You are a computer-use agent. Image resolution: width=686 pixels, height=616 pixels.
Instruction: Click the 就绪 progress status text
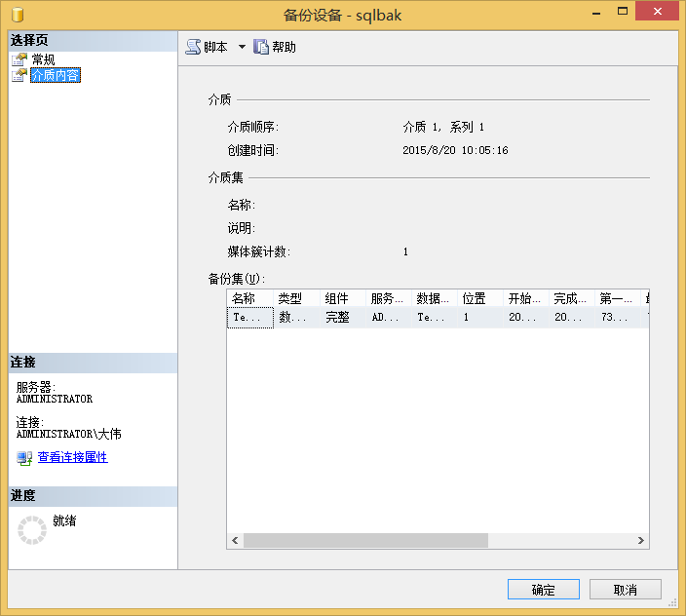pyautogui.click(x=64, y=520)
